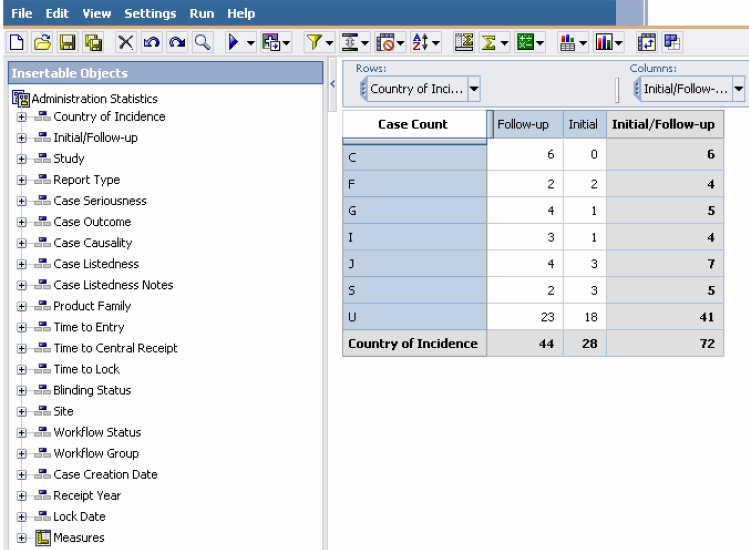
Task: Click the Filter funnel icon
Action: (x=314, y=43)
